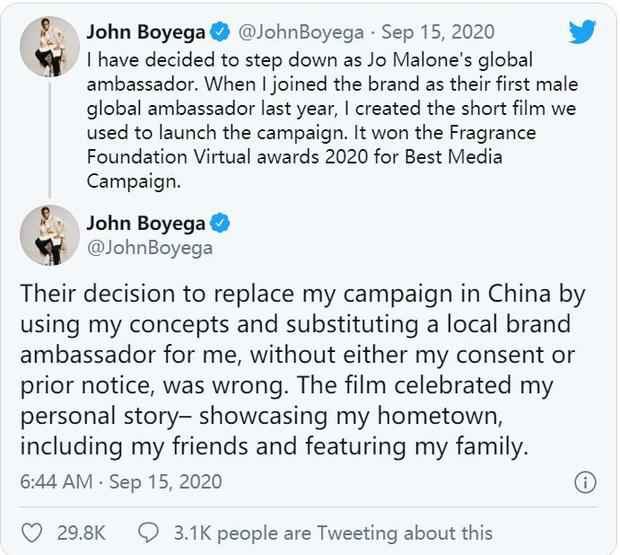The height and width of the screenshot is (555, 620).
Task: Click @JohnBoyega handle under the lower name
Action: 150,248
